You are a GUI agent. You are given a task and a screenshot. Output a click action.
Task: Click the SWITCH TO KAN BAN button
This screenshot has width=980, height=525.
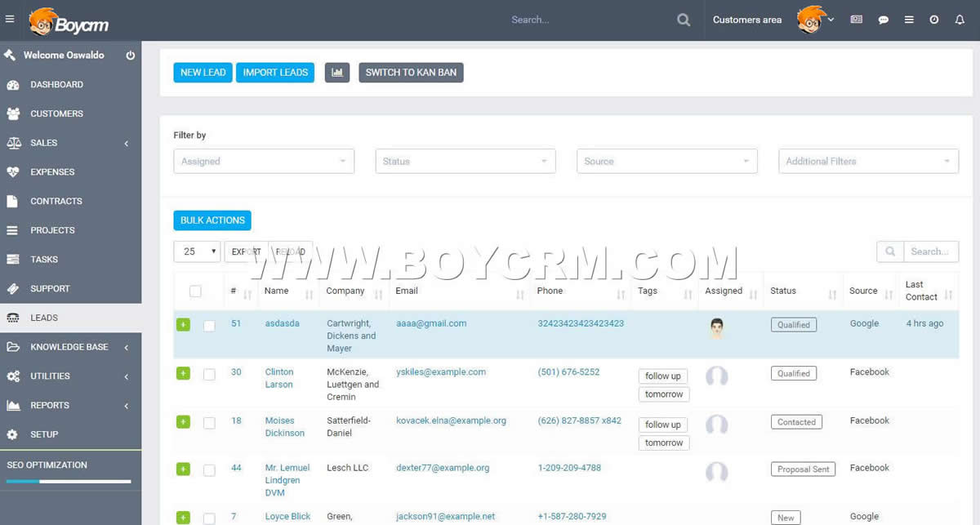(411, 73)
